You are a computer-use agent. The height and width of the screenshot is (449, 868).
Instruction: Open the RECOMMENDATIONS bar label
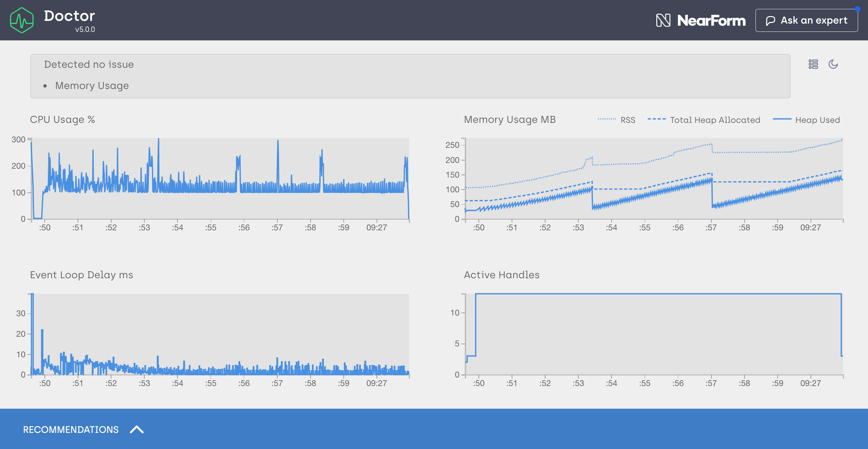point(71,429)
